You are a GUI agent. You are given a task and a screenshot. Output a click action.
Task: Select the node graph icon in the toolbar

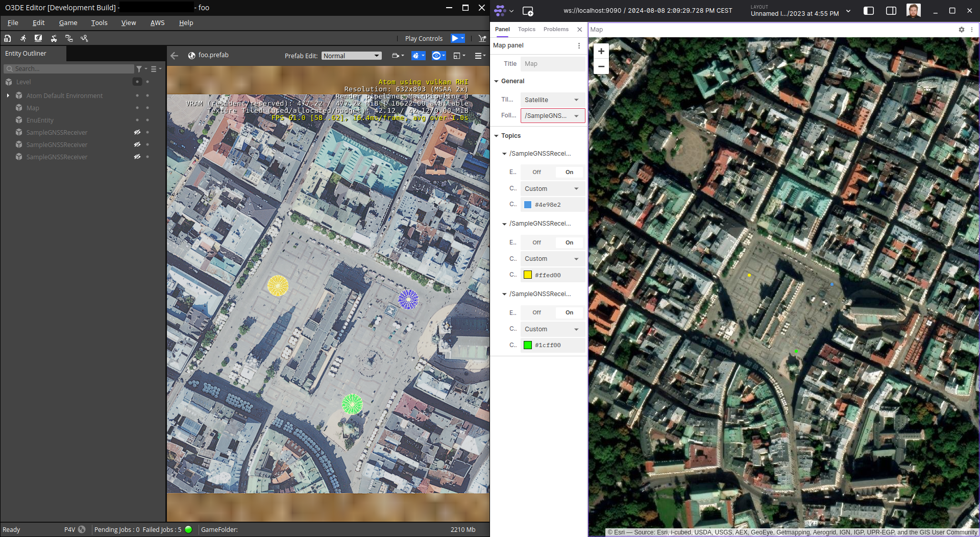(x=69, y=38)
